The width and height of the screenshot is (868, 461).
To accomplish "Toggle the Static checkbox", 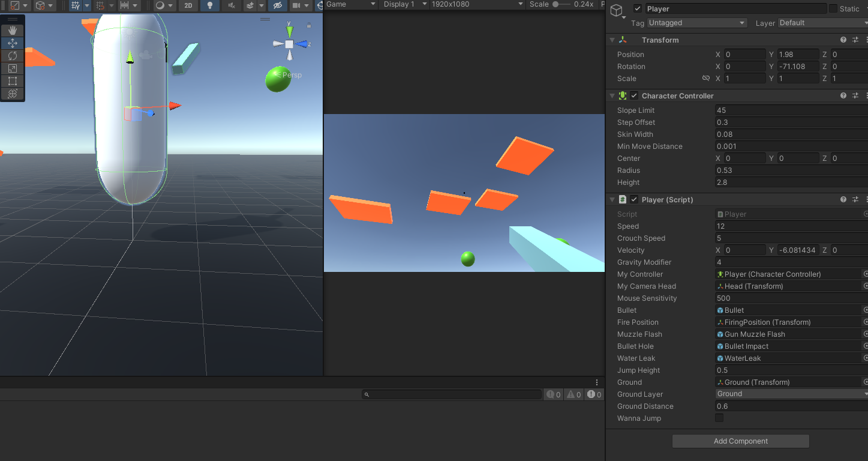I will click(x=833, y=9).
